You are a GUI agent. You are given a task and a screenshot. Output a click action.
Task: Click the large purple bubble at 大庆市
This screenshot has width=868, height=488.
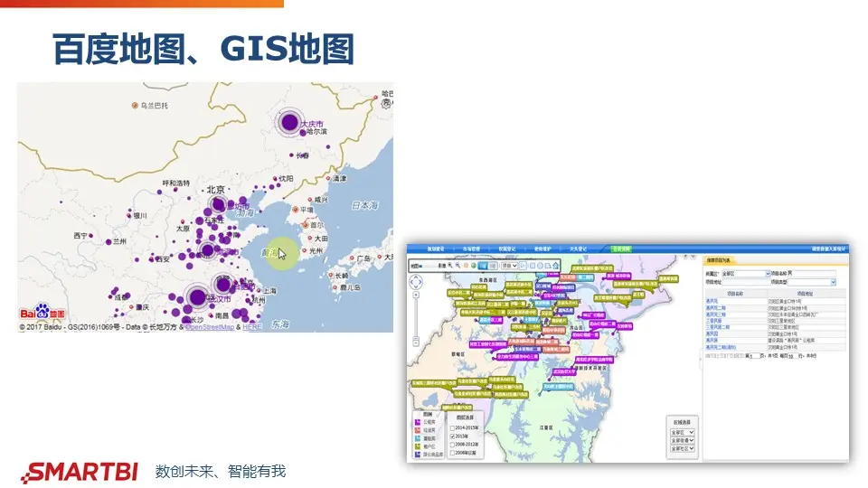tap(289, 122)
